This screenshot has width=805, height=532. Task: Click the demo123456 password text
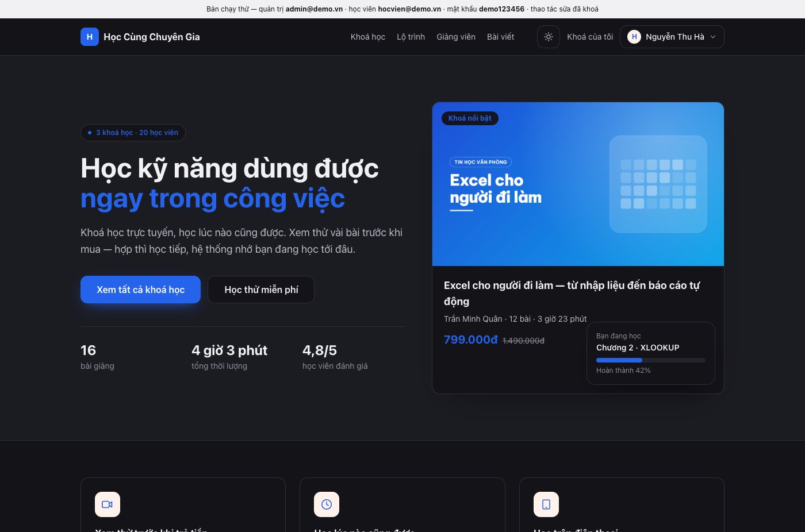501,9
